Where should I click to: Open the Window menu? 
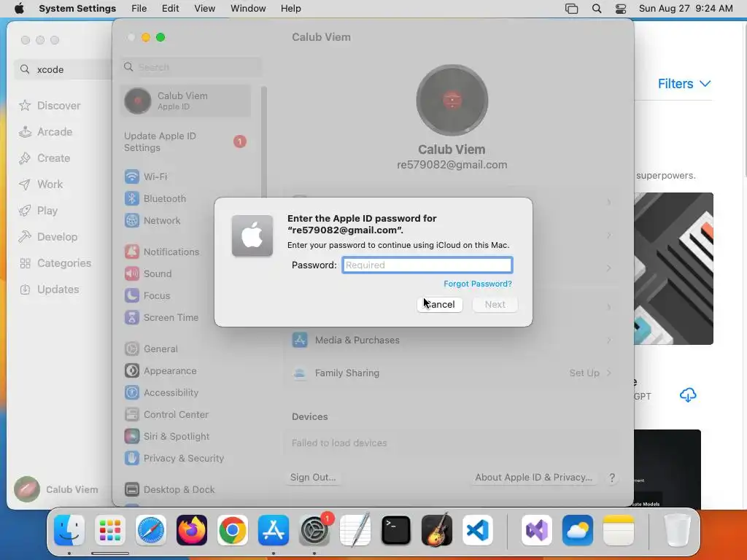(248, 9)
